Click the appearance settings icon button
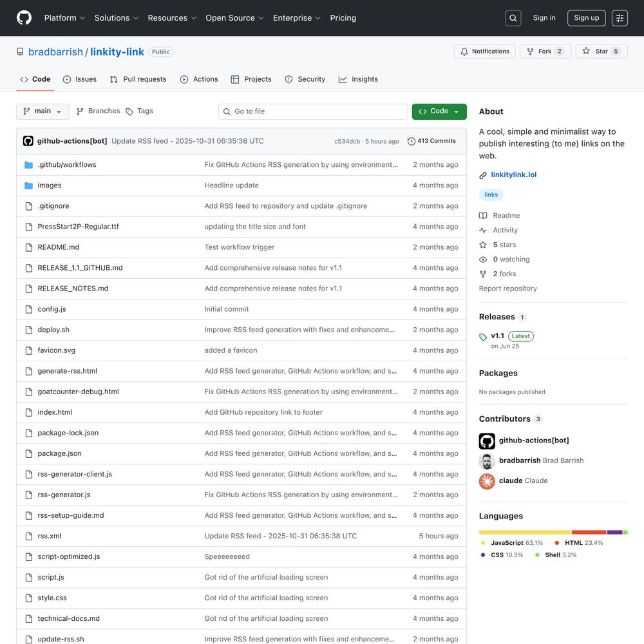 (x=620, y=18)
